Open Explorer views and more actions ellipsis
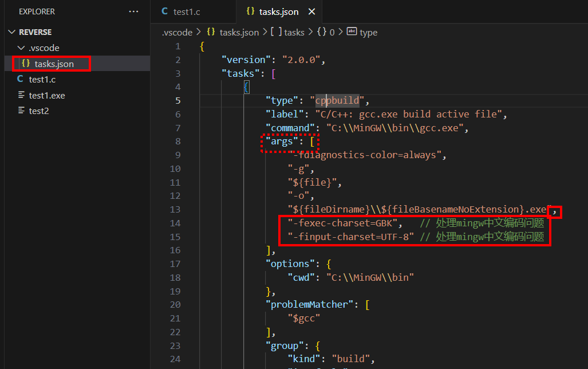Viewport: 588px width, 369px height. pos(133,11)
